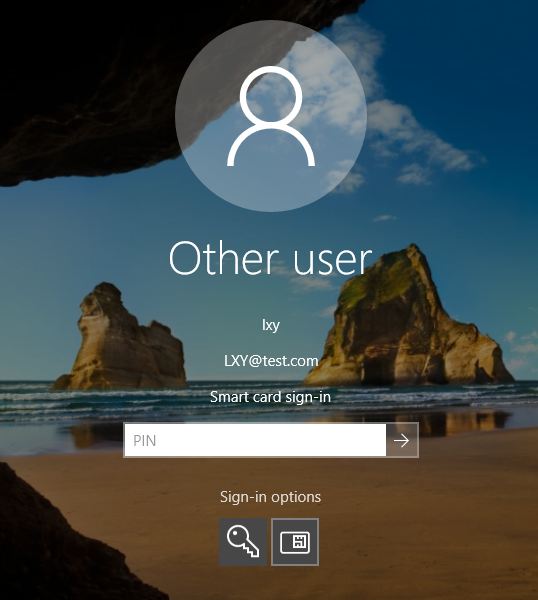Click the round profile picture circle
This screenshot has width=538, height=600.
pyautogui.click(x=271, y=116)
